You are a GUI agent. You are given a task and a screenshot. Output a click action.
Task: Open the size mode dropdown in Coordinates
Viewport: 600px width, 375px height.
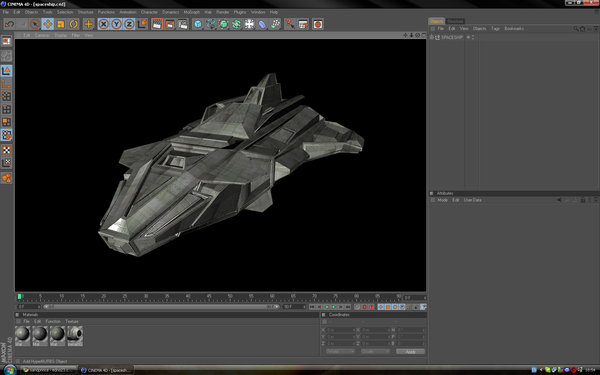[375, 351]
